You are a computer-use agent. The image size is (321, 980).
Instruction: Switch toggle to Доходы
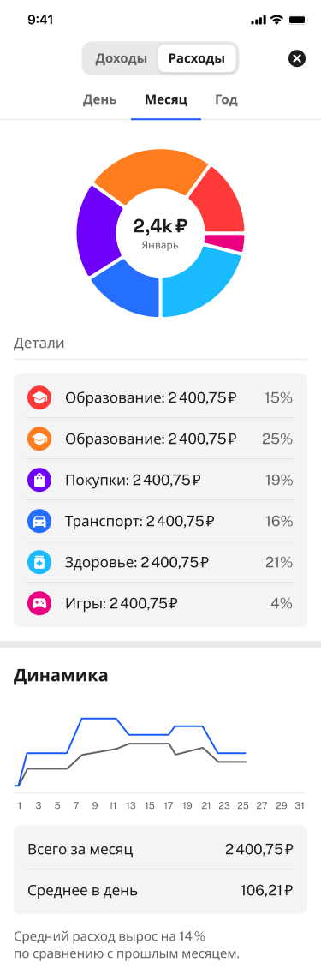[x=122, y=59]
